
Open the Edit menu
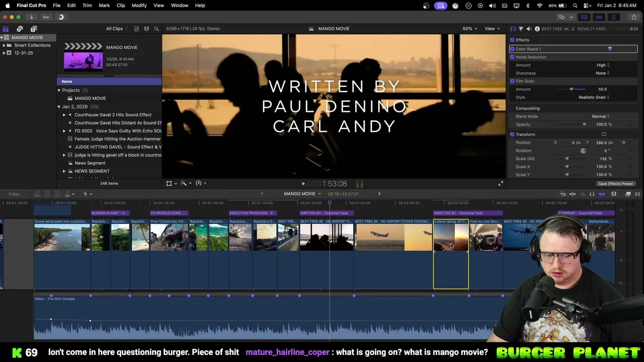pyautogui.click(x=71, y=6)
